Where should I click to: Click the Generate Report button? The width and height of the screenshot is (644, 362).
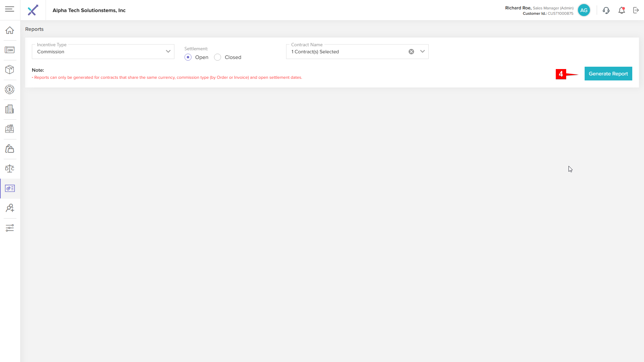pos(608,74)
